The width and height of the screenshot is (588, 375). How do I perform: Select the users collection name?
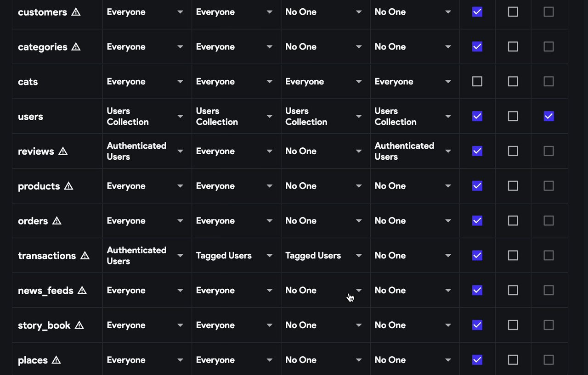pyautogui.click(x=30, y=117)
